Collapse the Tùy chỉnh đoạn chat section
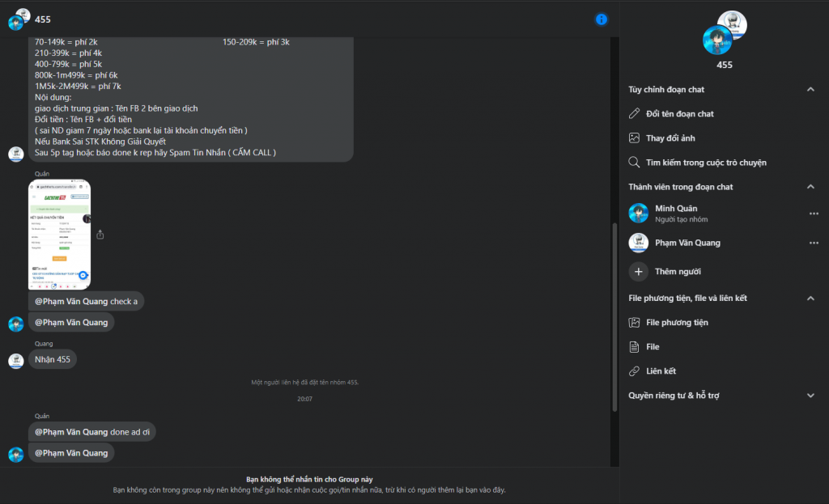Screen dimensions: 829x504 pyautogui.click(x=810, y=90)
